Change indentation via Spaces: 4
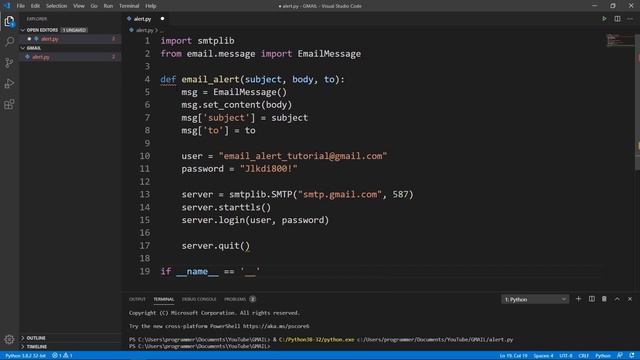 (543, 356)
